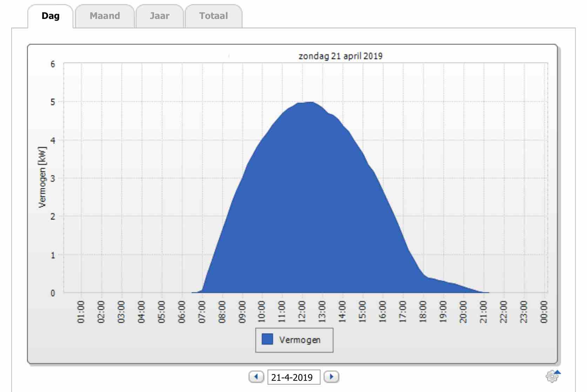Select the Totaal tab

[213, 16]
